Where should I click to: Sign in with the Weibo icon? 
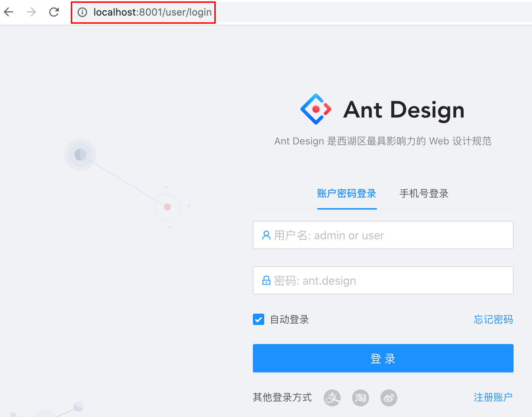pyautogui.click(x=389, y=398)
